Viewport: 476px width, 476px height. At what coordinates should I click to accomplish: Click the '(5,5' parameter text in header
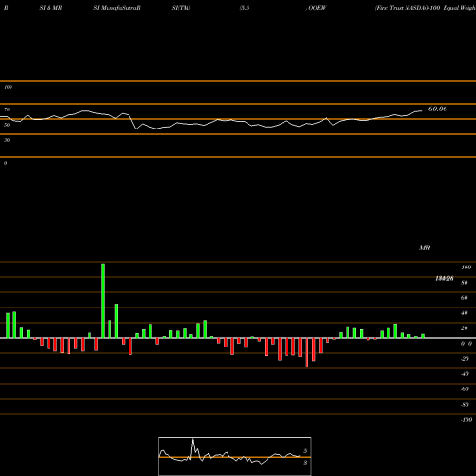(x=245, y=8)
